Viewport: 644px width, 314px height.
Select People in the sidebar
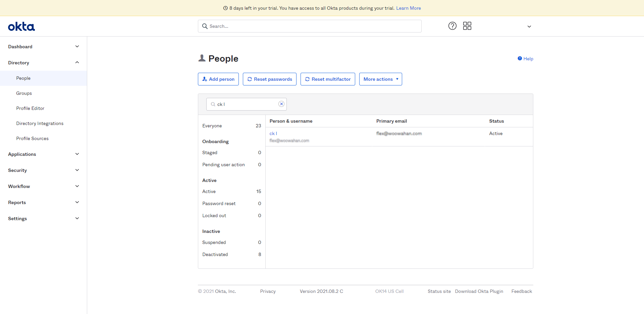point(44,78)
